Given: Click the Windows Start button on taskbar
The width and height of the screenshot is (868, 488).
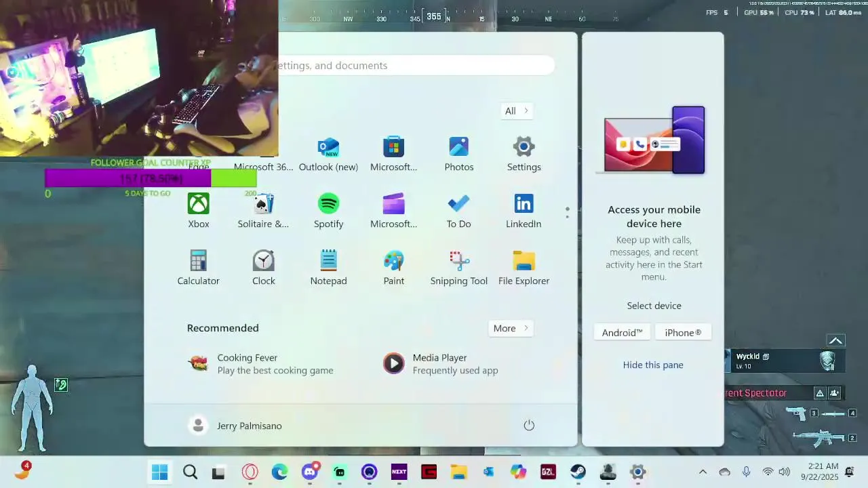Looking at the screenshot, I should (160, 472).
